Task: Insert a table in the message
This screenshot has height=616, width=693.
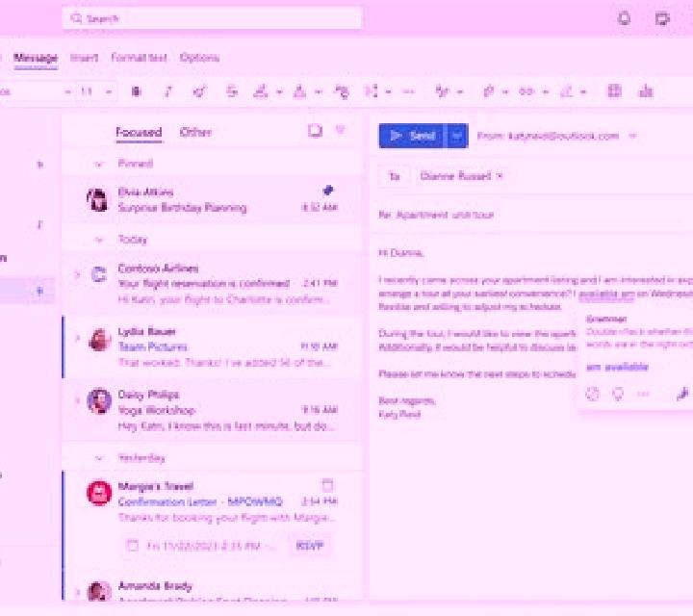Action: pyautogui.click(x=614, y=91)
